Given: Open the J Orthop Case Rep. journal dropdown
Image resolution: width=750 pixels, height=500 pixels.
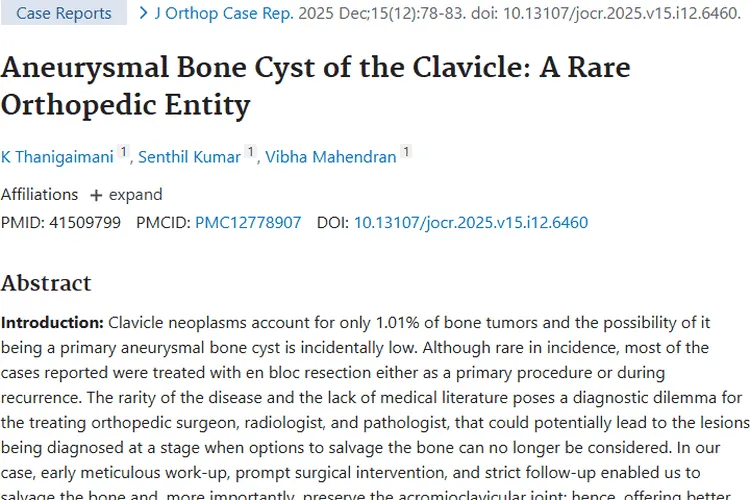Looking at the screenshot, I should coord(225,14).
